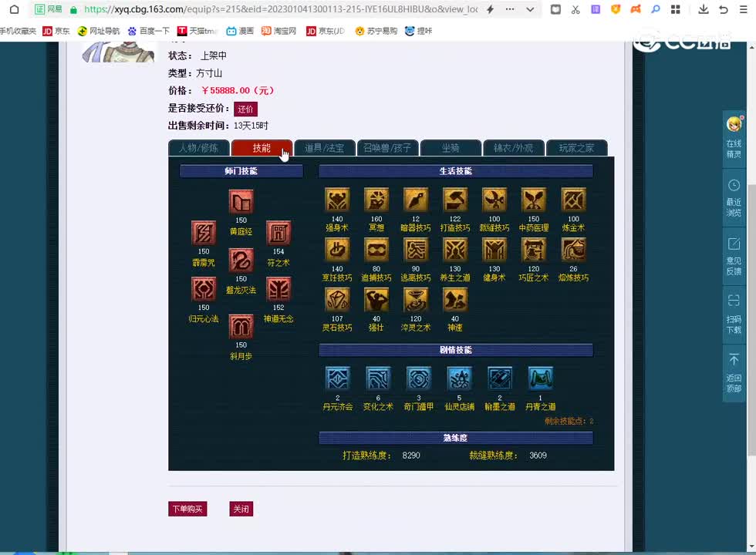Select the 熔炼技巧 skill icon
756x555 pixels.
[x=573, y=250]
